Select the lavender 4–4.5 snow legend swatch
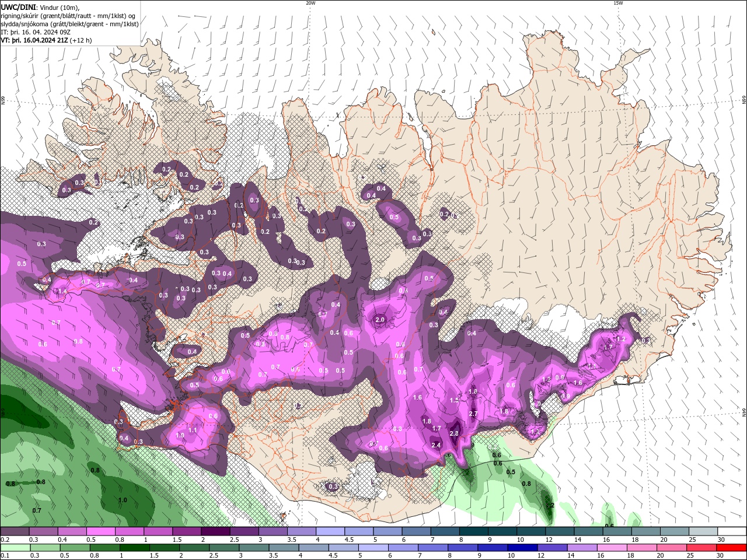Image resolution: width=747 pixels, height=560 pixels. pyautogui.click(x=330, y=531)
